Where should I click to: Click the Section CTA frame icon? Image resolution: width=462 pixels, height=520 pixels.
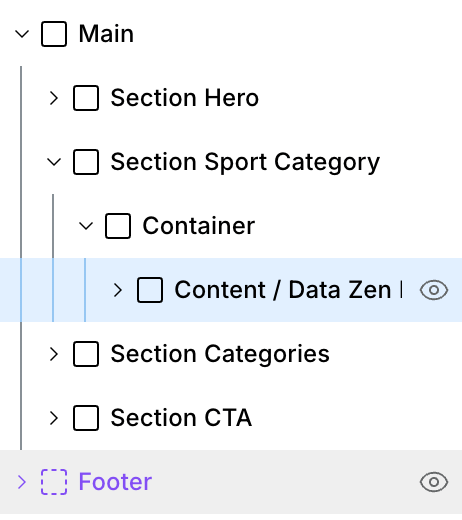86,418
